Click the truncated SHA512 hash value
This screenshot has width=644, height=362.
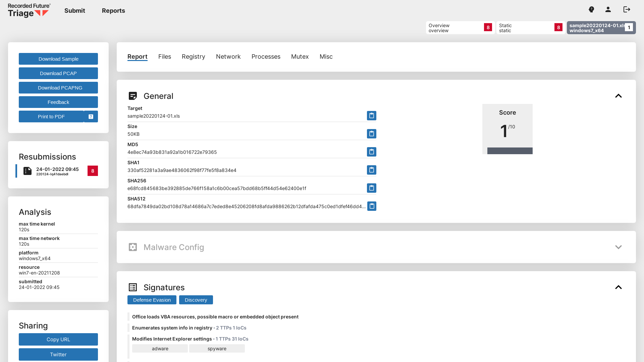point(247,206)
